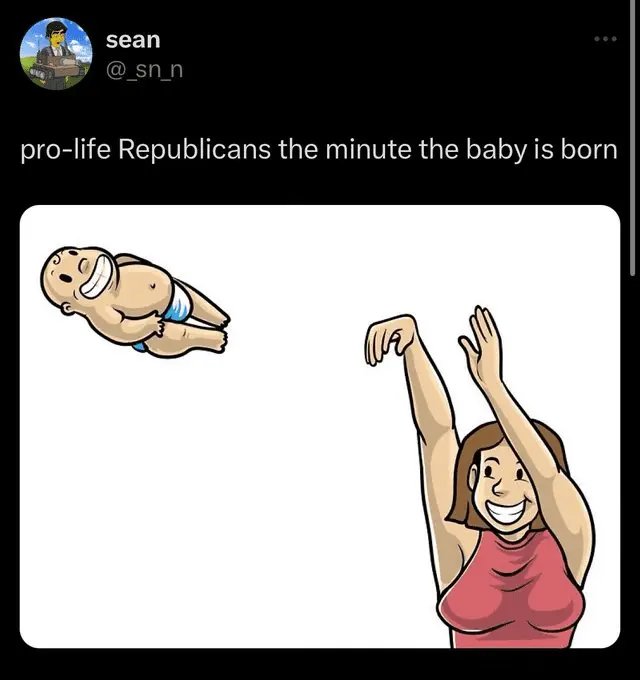Click the word "minute" in the tweet
The image size is (640, 680).
(364, 152)
